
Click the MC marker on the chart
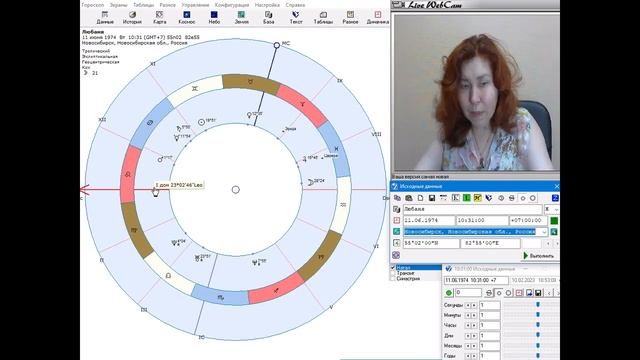point(276,45)
